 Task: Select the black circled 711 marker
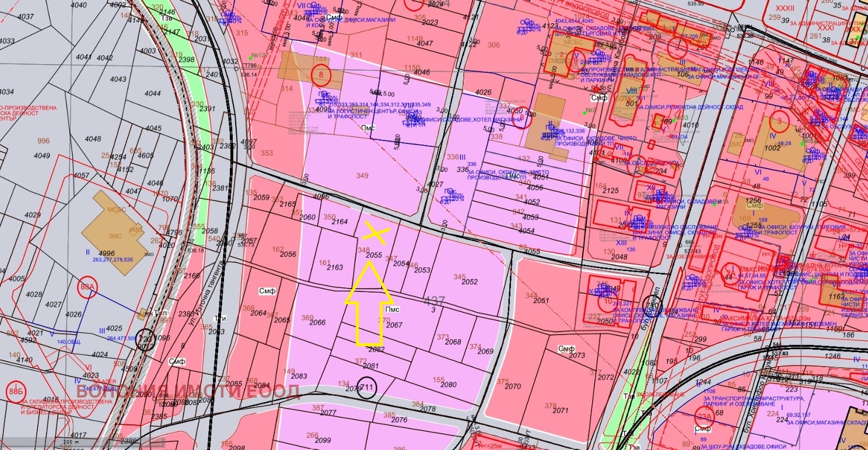tap(367, 388)
